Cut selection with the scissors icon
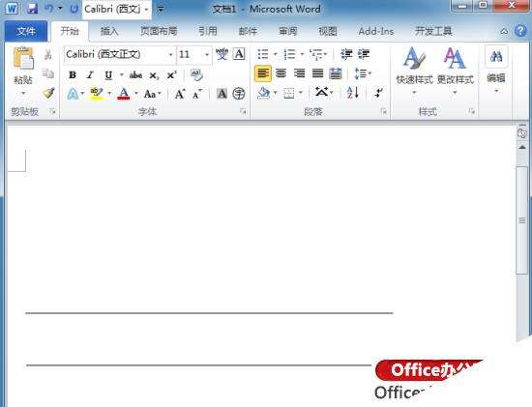This screenshot has width=532, height=407. click(47, 54)
